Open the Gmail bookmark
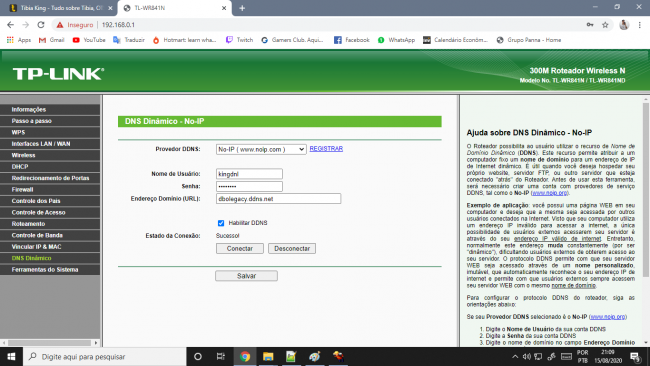Viewport: 650px width, 366px height. click(x=51, y=40)
